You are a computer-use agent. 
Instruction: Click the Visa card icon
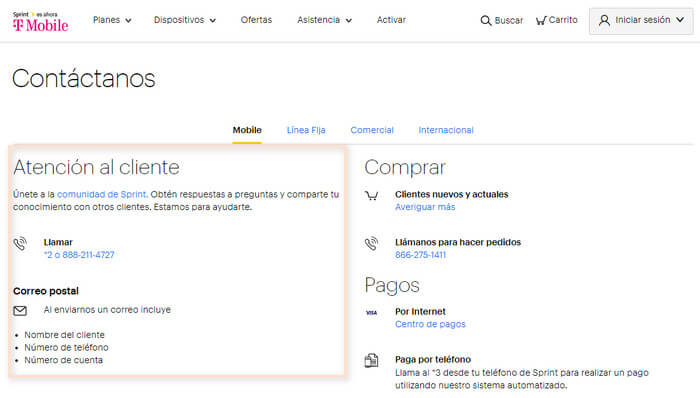pyautogui.click(x=371, y=313)
